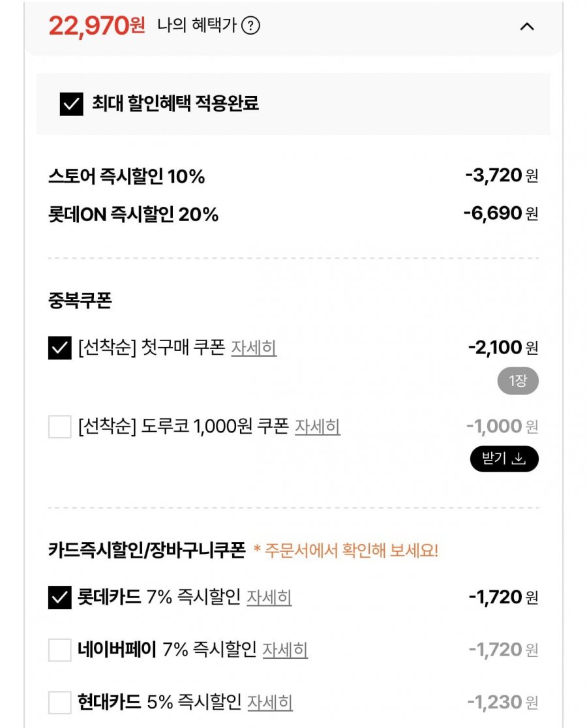Check the 도루코 1,000원 쿠폰 checkbox
Screen dimensions: 587x728
click(x=60, y=427)
